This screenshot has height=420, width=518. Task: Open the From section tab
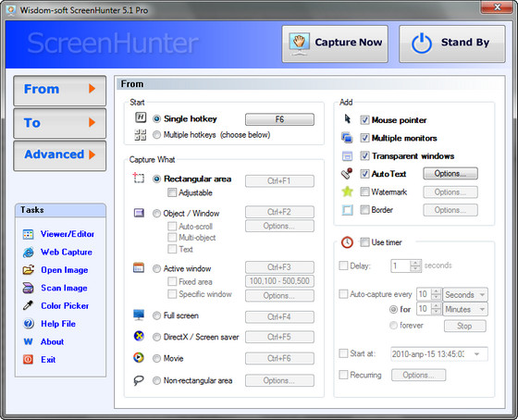click(x=60, y=91)
